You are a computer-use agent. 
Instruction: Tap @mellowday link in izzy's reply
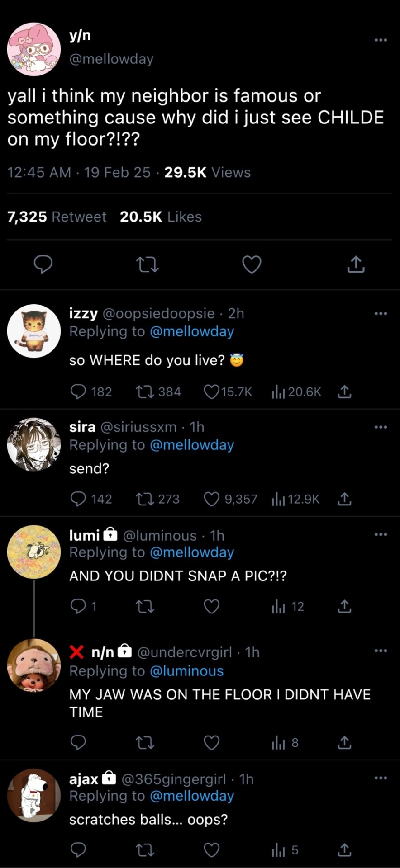(x=192, y=331)
